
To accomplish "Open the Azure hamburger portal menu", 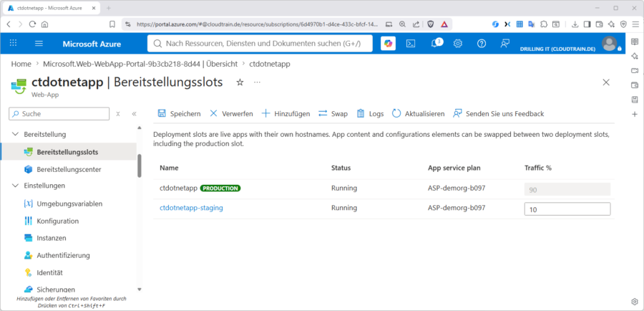I will [39, 43].
